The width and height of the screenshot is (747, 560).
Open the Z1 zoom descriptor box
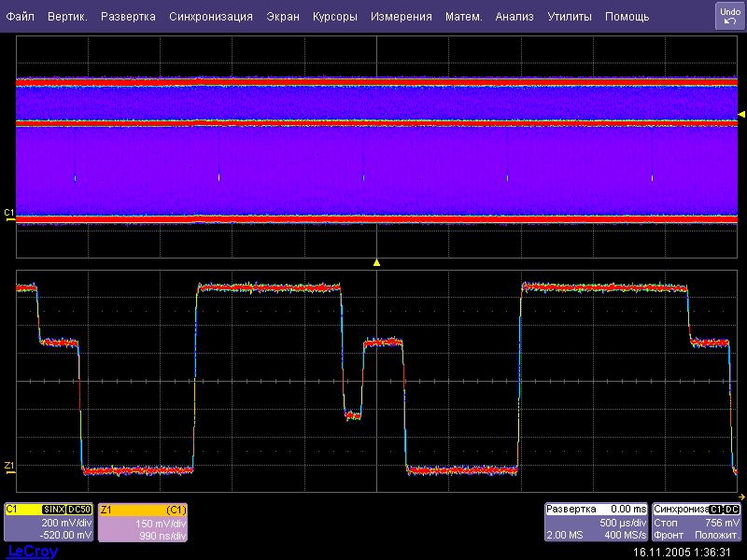point(143,523)
